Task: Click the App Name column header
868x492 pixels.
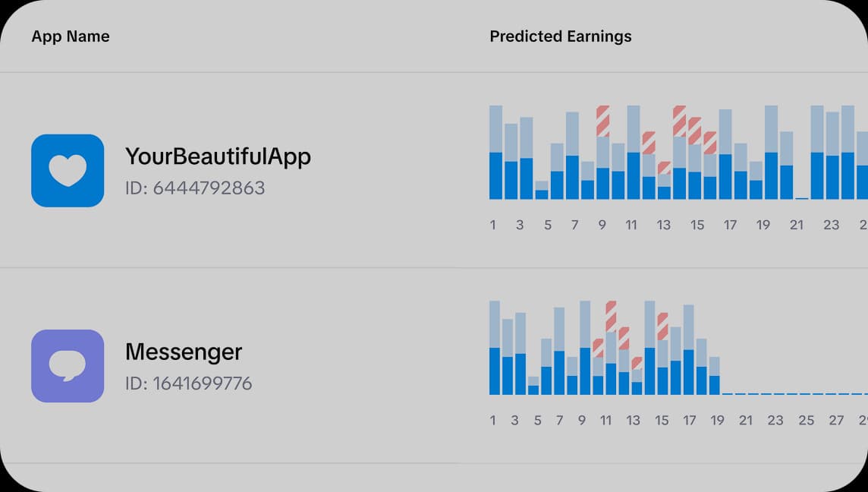Action: coord(70,36)
